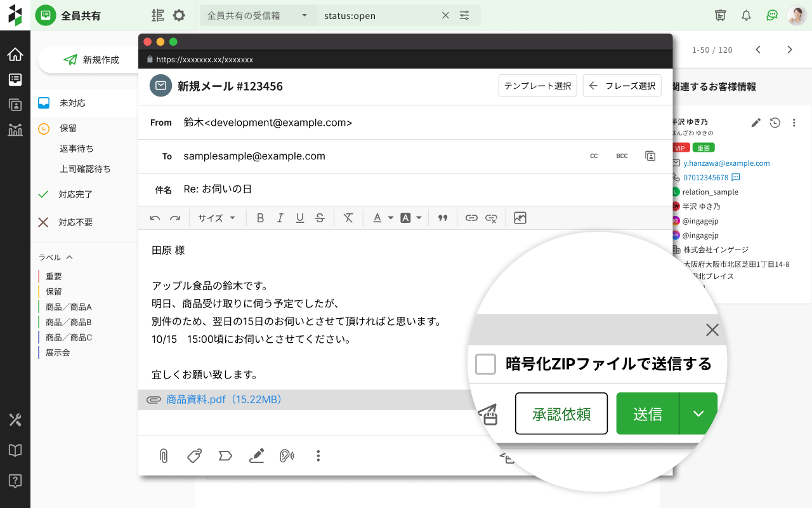Open the notifications bell icon
The width and height of the screenshot is (812, 508).
(746, 15)
